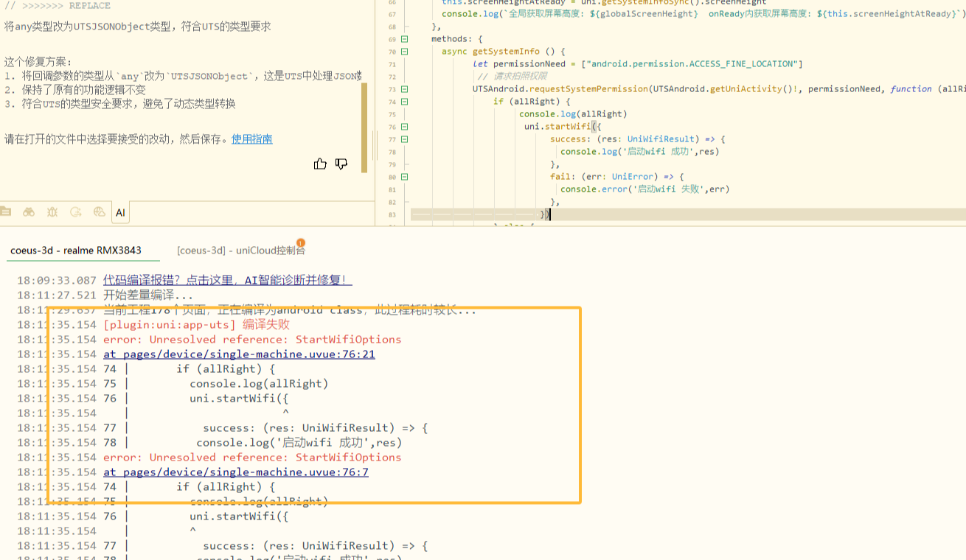Fold the if (allRight) block at line 74

[x=404, y=102]
